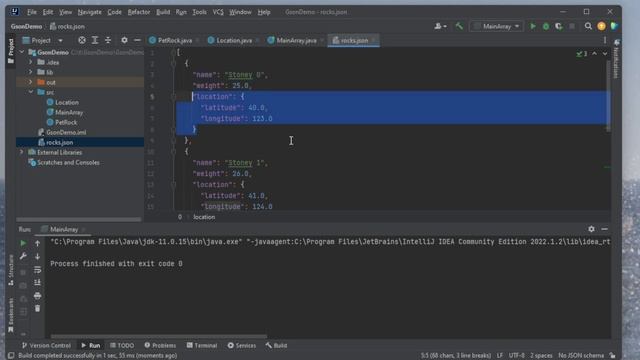Viewport: 640px width, 360px height.
Task: Select the Location class in project tree
Action: click(67, 102)
